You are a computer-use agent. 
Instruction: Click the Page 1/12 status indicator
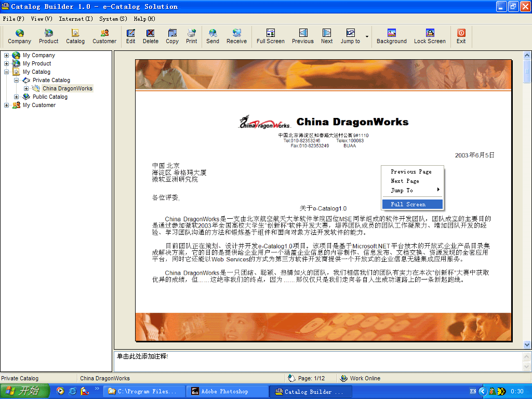pos(311,378)
